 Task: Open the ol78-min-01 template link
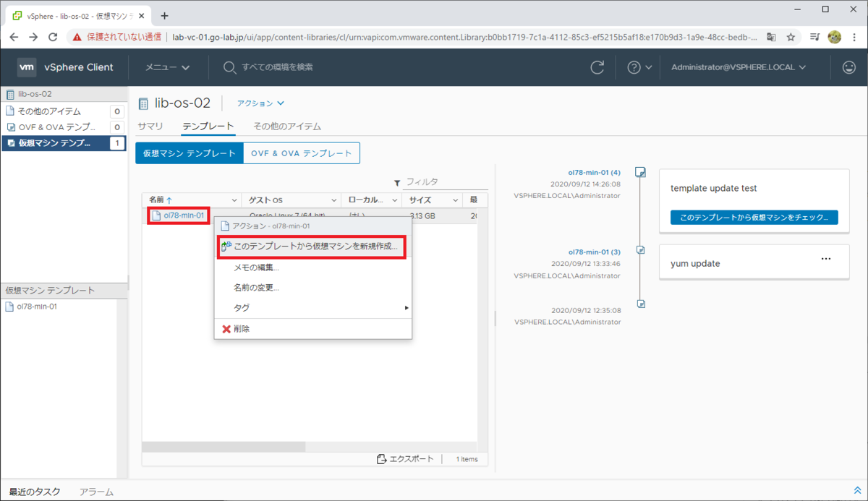tap(184, 215)
